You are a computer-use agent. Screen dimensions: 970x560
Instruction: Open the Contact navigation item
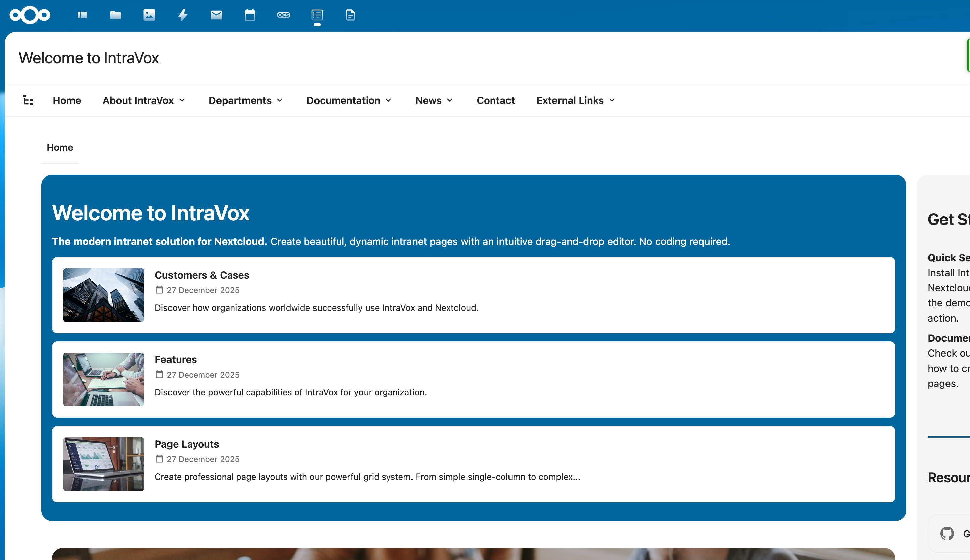point(495,100)
